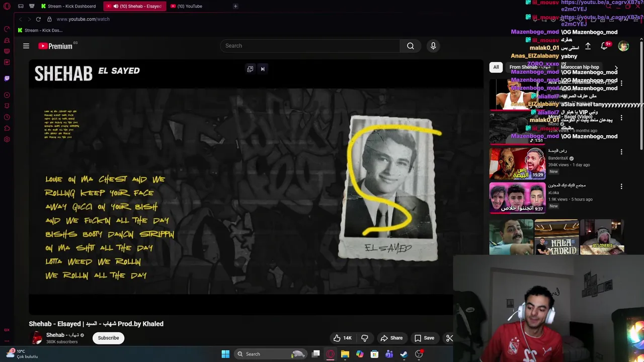Image resolution: width=644 pixels, height=362 pixels.
Task: Open Opera sidebar settings gear
Action: pos(7,139)
